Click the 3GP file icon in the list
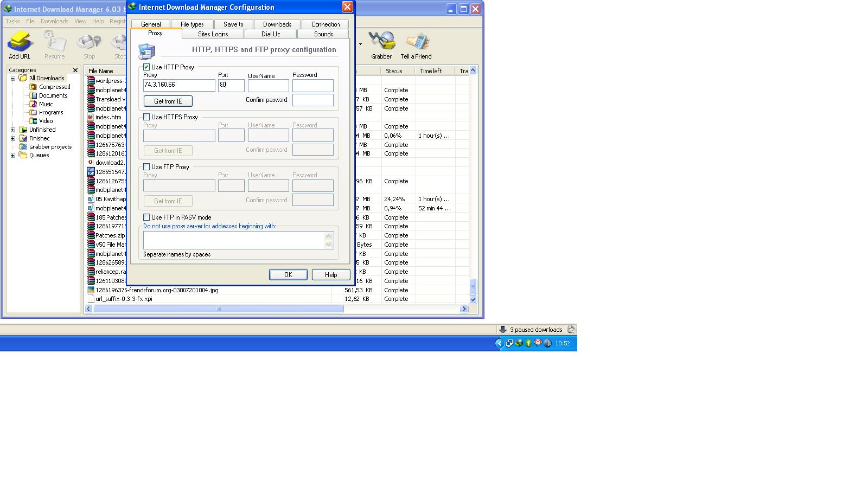Viewport: 868px width, 488px height. 91,172
